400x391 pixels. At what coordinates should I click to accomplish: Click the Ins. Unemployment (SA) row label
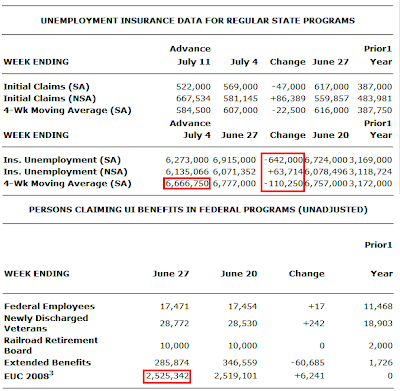click(62, 160)
